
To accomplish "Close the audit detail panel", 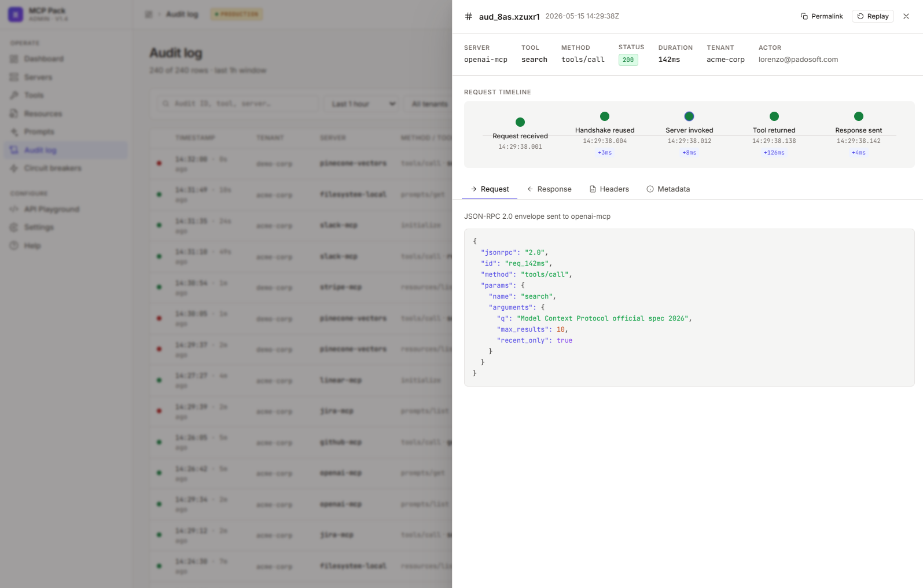I will [906, 16].
